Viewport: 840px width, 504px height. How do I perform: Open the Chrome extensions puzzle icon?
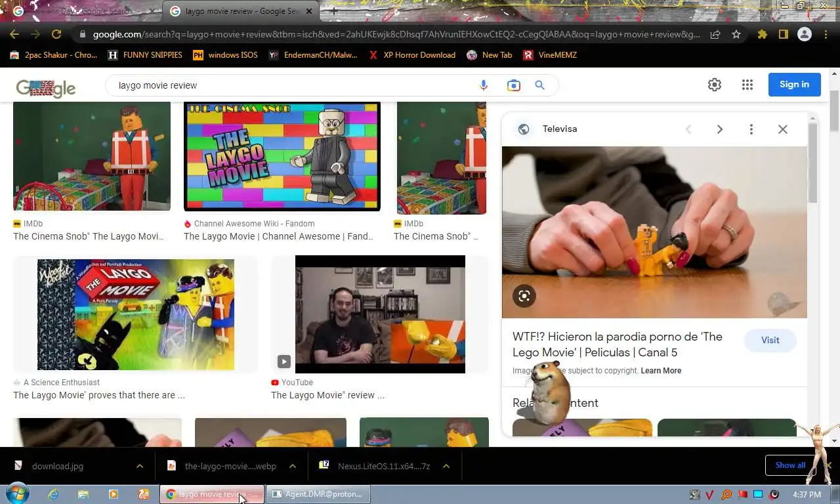(x=762, y=34)
